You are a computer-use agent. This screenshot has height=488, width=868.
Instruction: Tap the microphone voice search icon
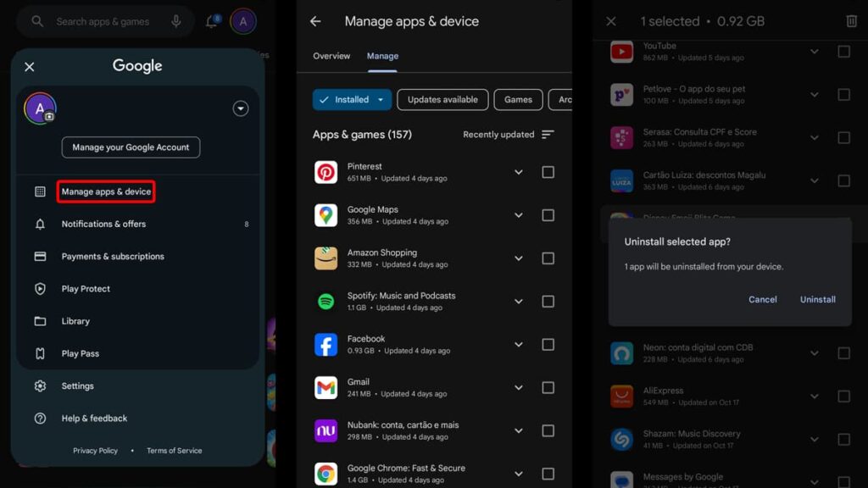[x=176, y=21]
